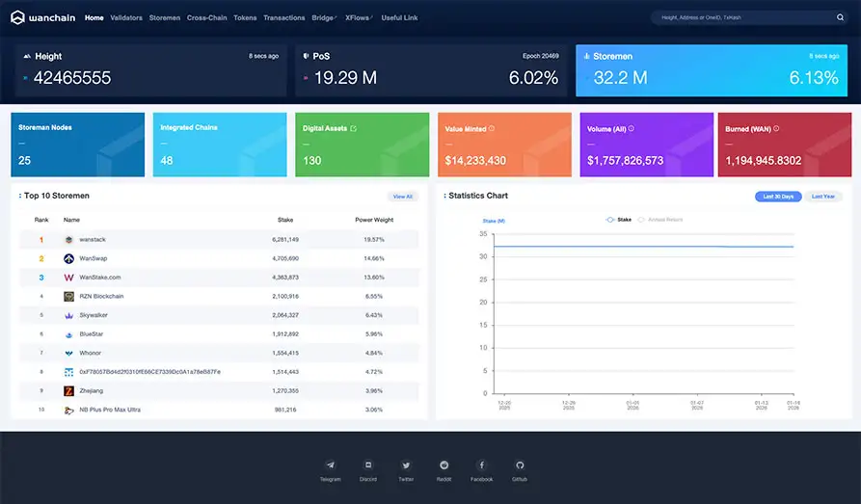Viewport: 861px width, 504px height.
Task: Click the WanSwap avatar icon
Action: (68, 258)
